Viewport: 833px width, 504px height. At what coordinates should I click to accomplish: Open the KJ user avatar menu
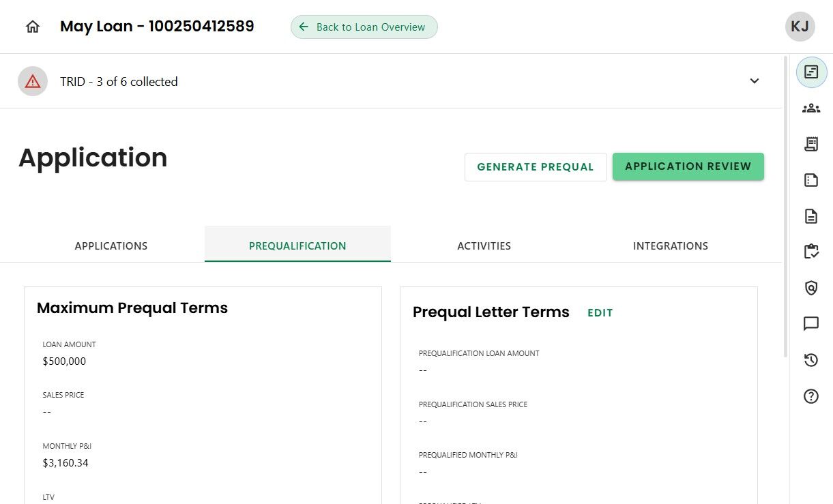pos(800,27)
